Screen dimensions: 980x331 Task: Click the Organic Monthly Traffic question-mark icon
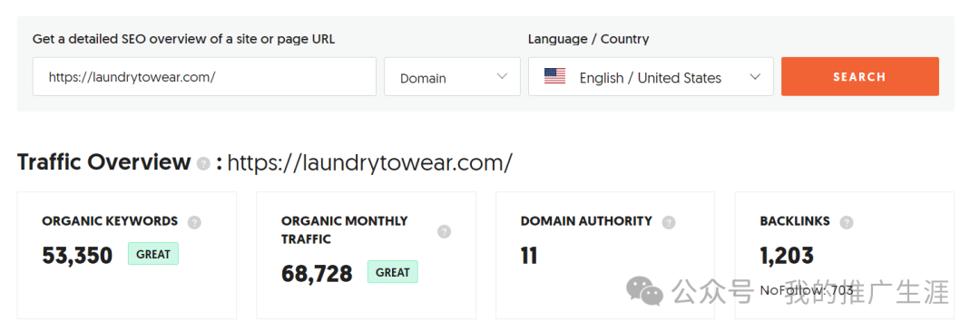coord(444,231)
